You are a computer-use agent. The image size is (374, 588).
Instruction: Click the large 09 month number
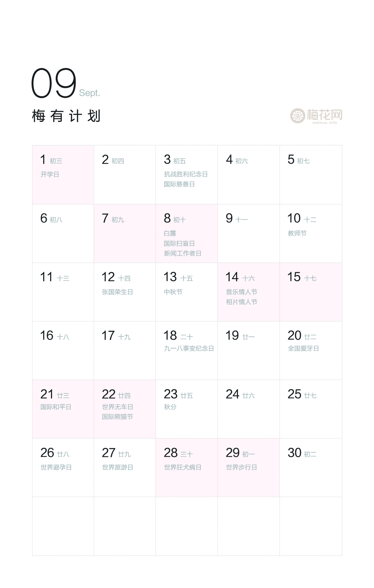pyautogui.click(x=54, y=83)
